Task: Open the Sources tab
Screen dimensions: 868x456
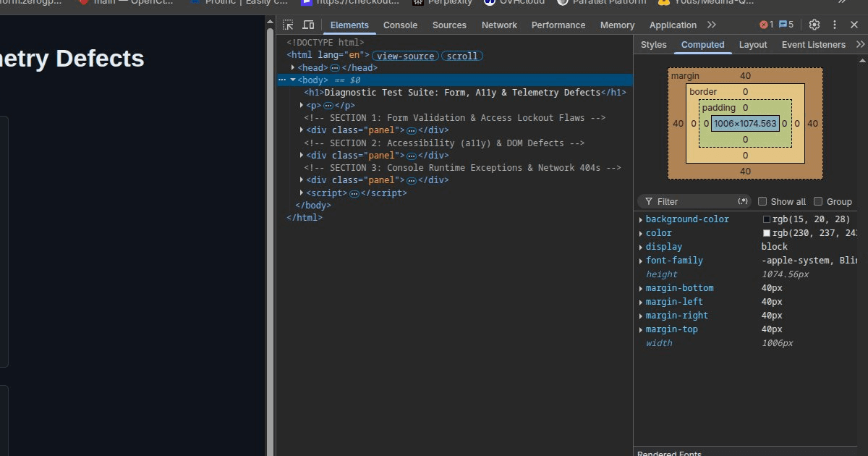Action: [x=449, y=25]
